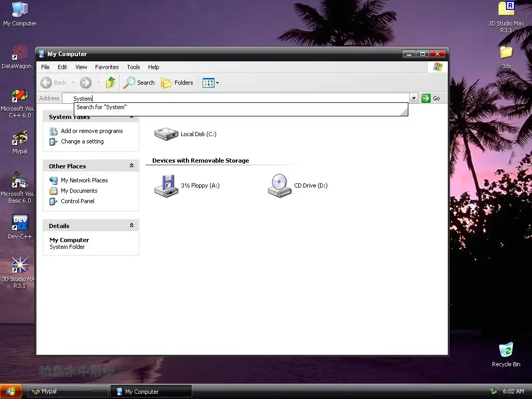The image size is (532, 399).
Task: Open the View menu
Action: coord(81,67)
